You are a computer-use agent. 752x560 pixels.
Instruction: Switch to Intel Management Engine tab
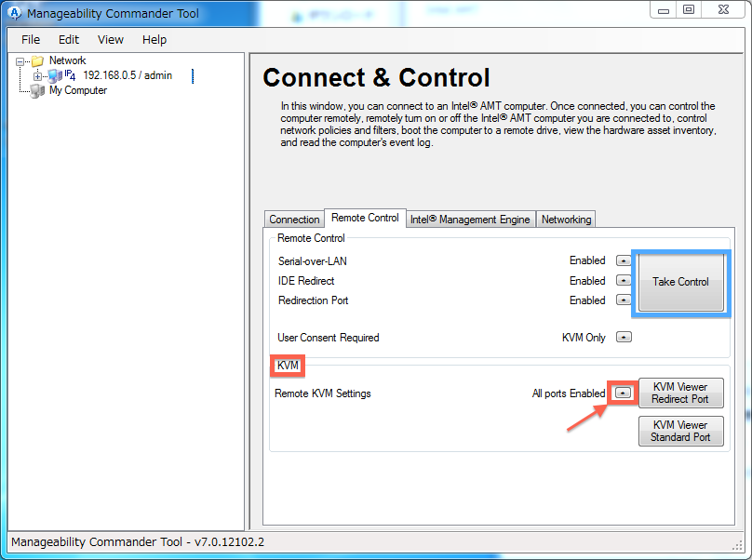coord(471,220)
